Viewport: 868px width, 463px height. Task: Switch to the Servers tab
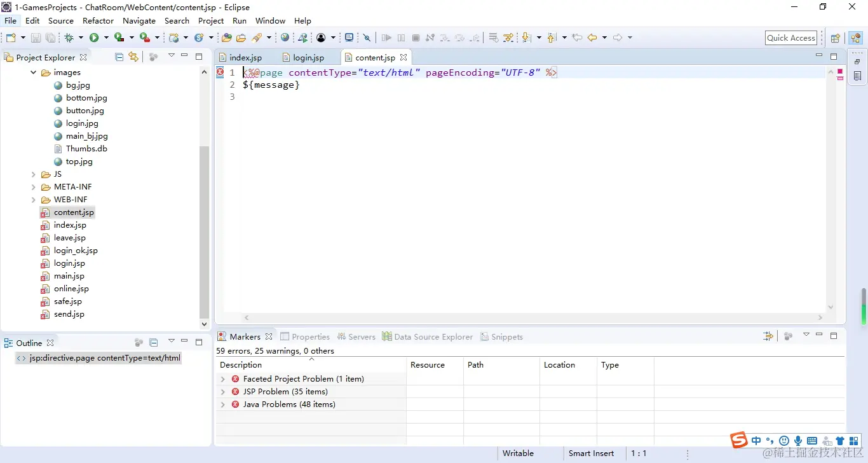click(356, 336)
